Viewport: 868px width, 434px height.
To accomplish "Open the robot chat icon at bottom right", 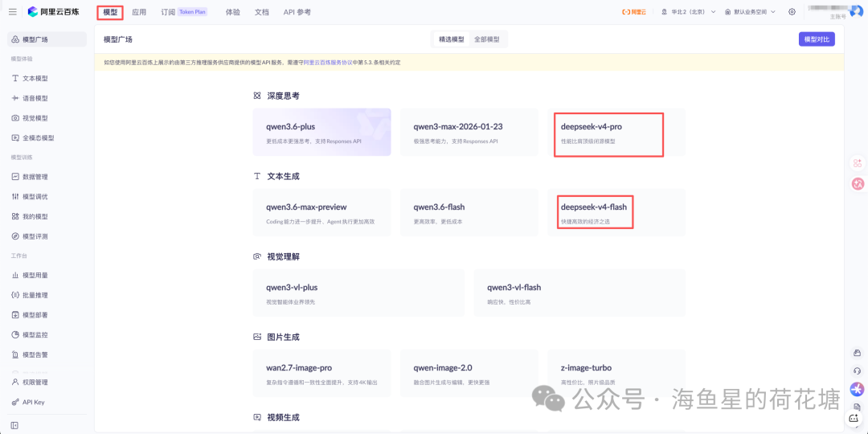I will pos(853,420).
